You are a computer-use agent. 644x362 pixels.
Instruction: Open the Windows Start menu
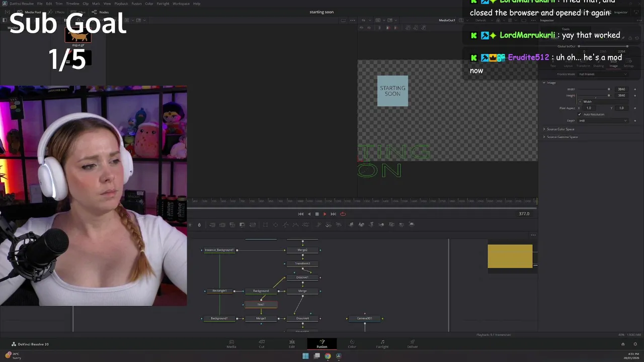point(305,356)
